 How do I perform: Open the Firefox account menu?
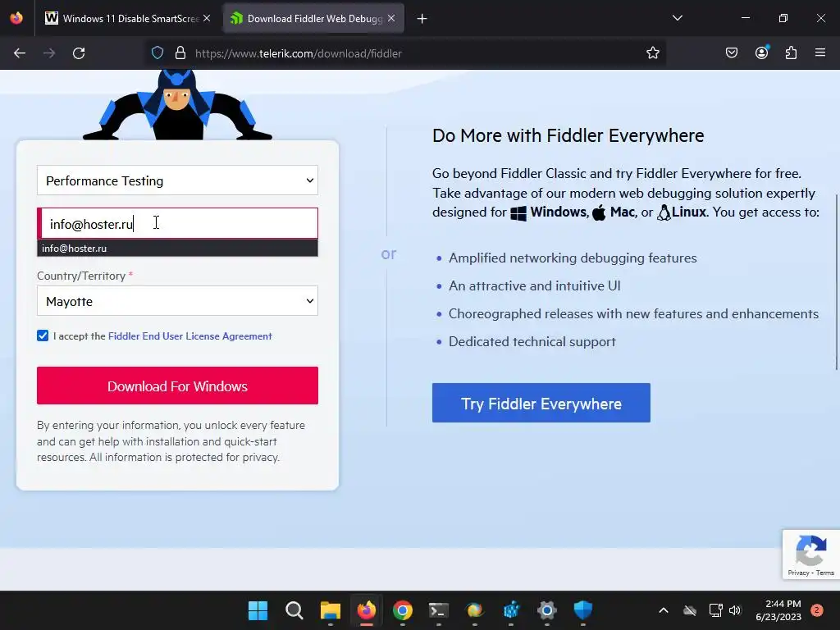(762, 53)
